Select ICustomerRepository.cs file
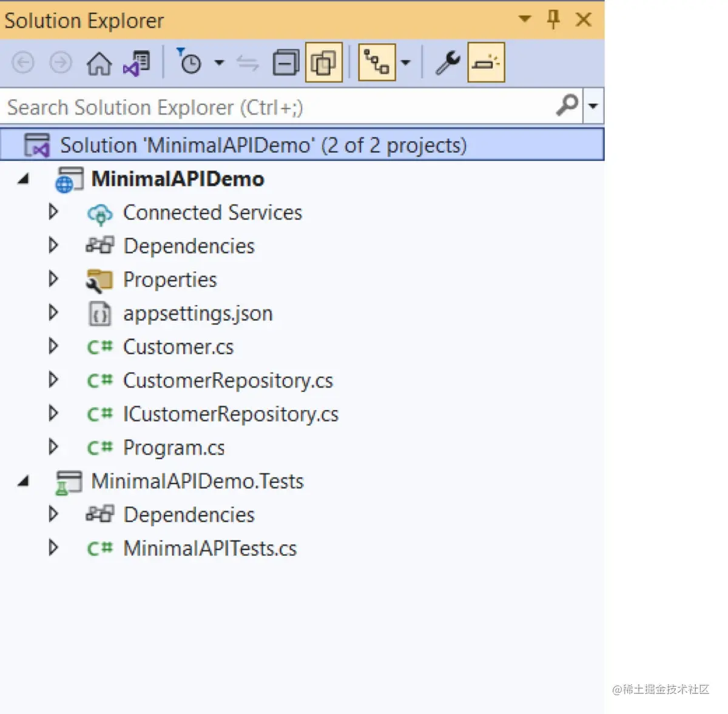 point(231,414)
